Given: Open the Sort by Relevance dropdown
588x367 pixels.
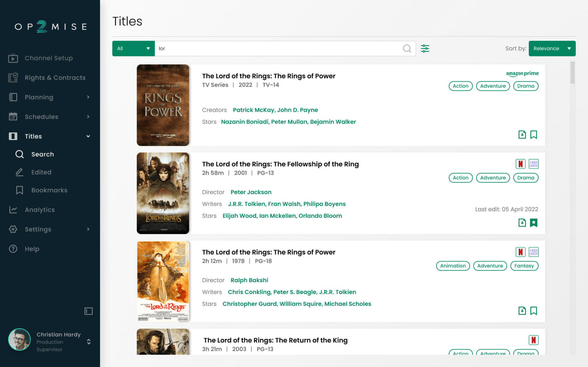Looking at the screenshot, I should [x=552, y=48].
